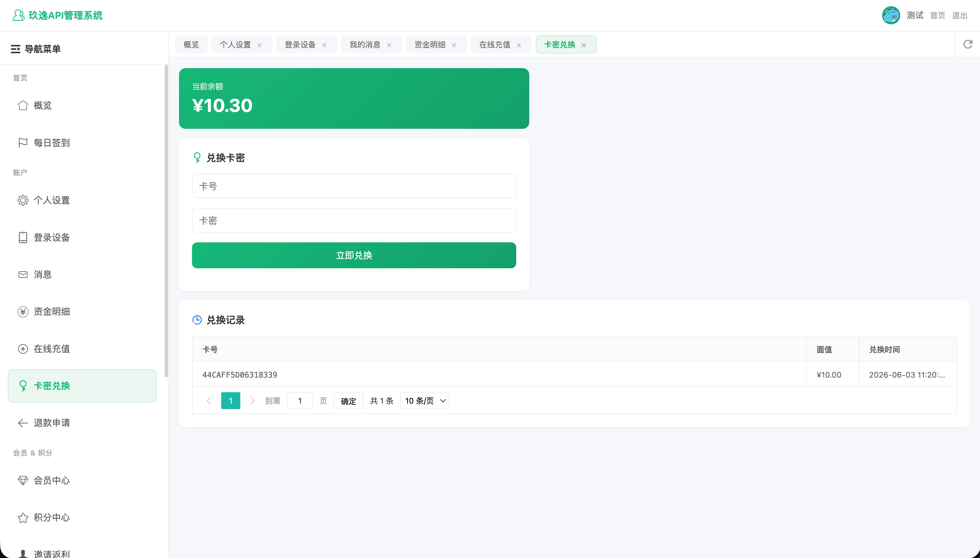Toggle the 导航菜单 hamburger icon
The image size is (980, 558).
15,49
